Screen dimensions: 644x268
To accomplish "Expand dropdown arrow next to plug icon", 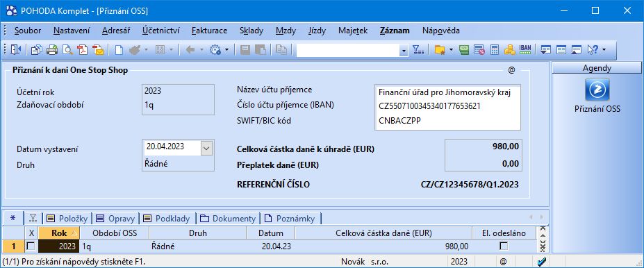I will pos(146,50).
